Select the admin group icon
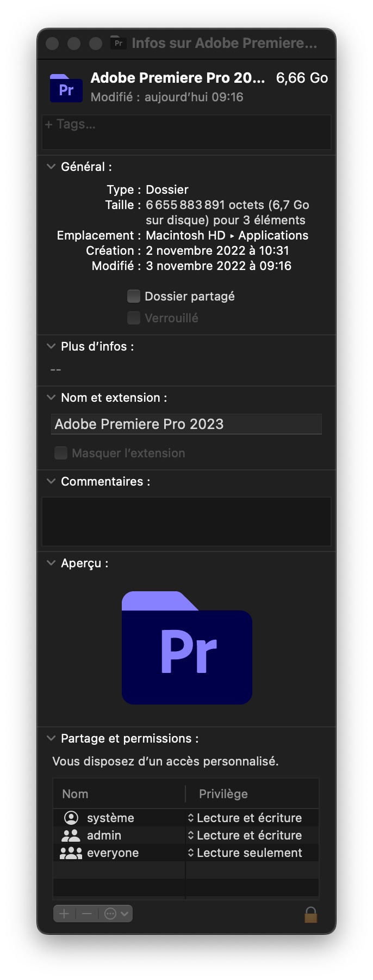Screen dimensions: 373x980 71,835
